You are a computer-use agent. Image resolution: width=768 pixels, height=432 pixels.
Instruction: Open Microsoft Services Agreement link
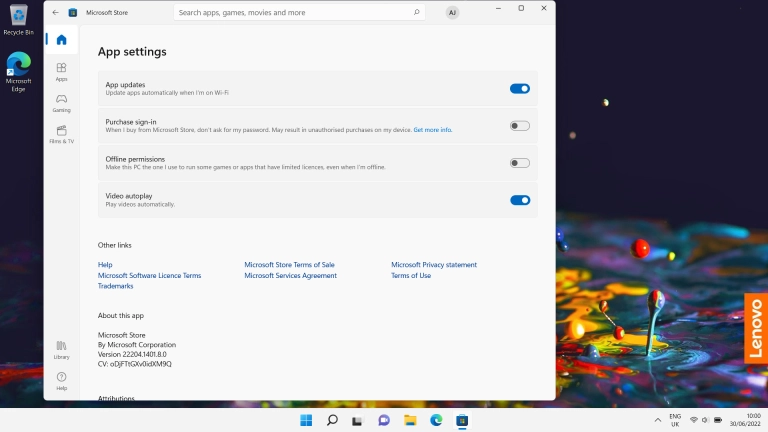290,275
